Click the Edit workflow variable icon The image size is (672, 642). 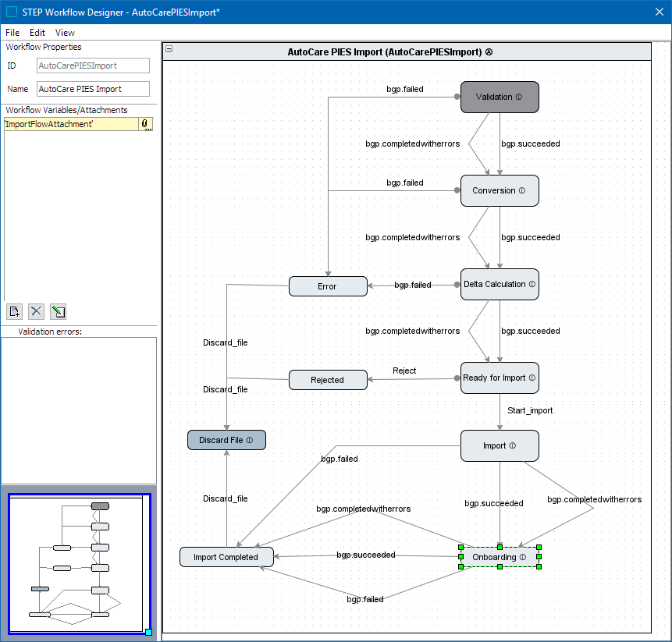(x=58, y=311)
